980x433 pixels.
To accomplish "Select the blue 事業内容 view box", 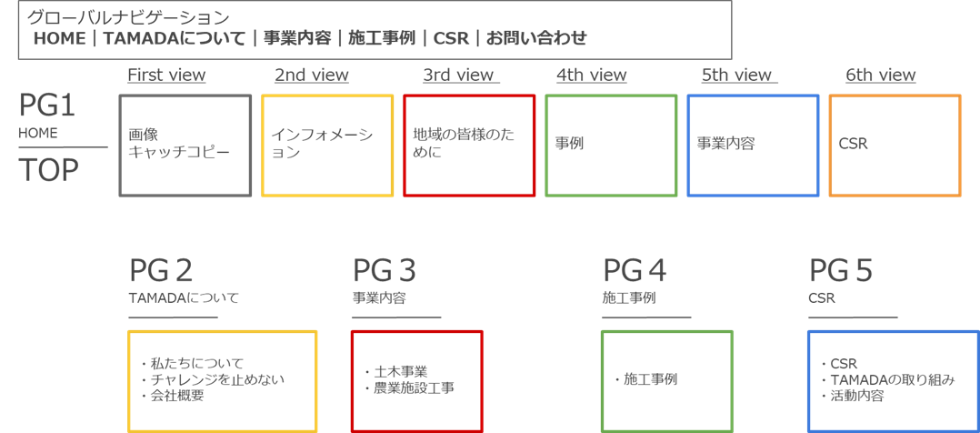I will click(x=753, y=146).
